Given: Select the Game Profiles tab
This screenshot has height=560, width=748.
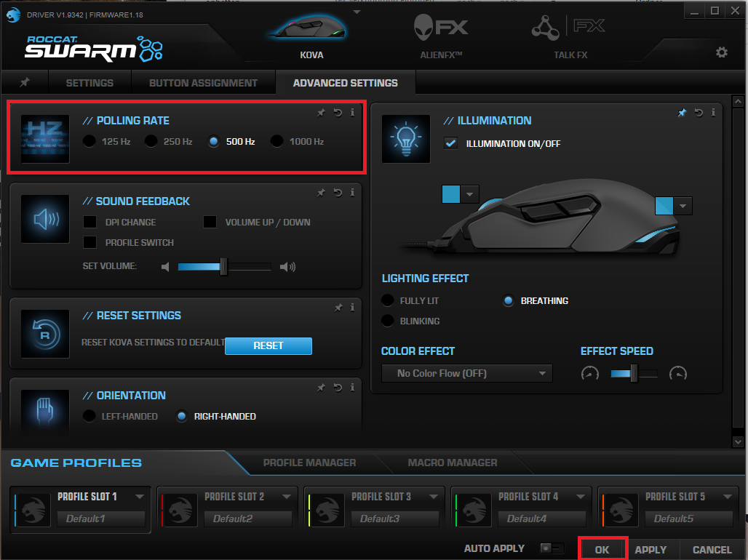Looking at the screenshot, I should (x=76, y=463).
